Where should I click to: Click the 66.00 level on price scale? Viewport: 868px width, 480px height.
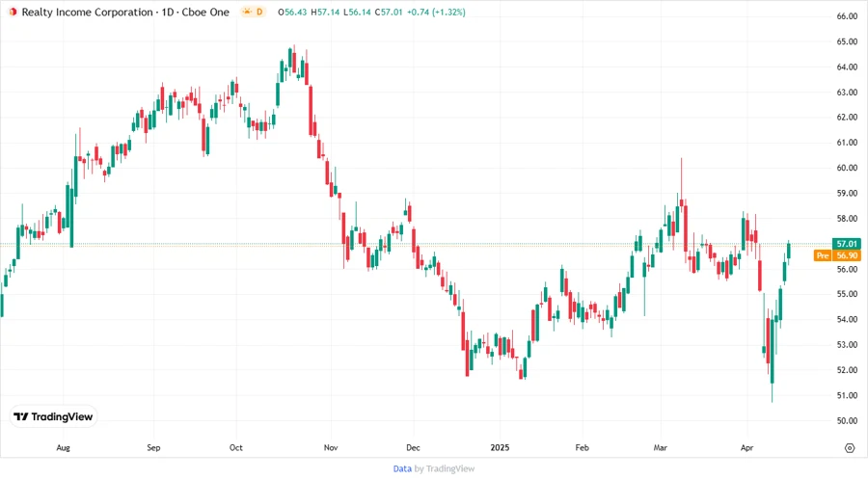pyautogui.click(x=847, y=17)
